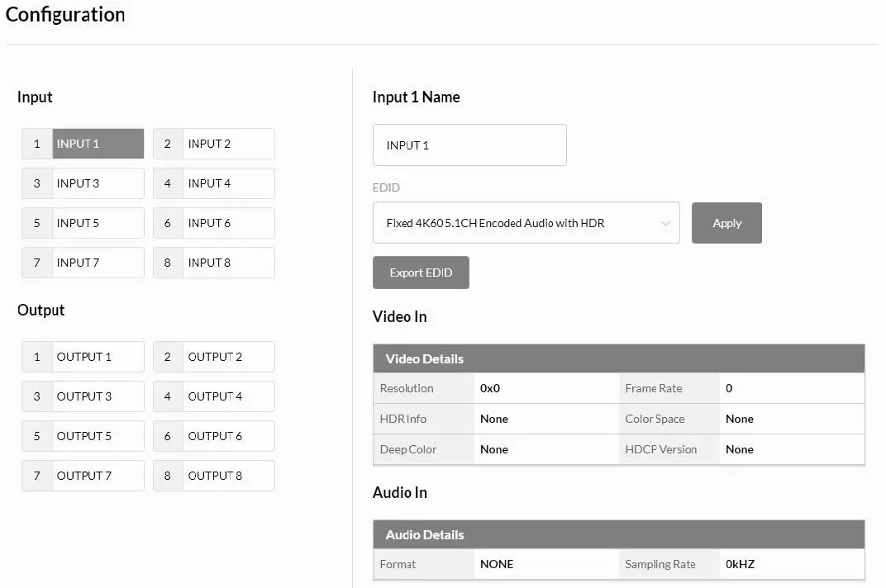Screen dimensions: 886x588
Task: Click the Input 1 Name text field
Action: coord(469,145)
